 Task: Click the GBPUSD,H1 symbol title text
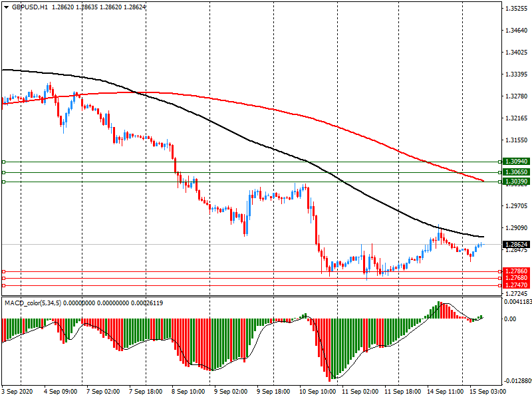(30, 7)
